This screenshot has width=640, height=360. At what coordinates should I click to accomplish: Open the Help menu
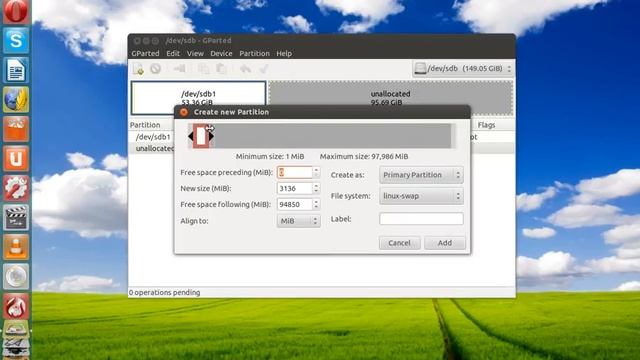click(x=284, y=53)
